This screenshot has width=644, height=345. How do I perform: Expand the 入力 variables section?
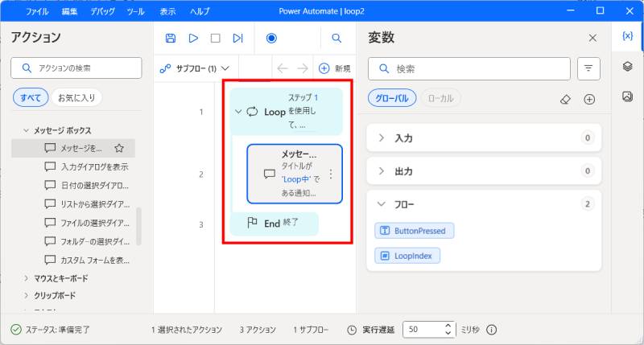pos(382,138)
